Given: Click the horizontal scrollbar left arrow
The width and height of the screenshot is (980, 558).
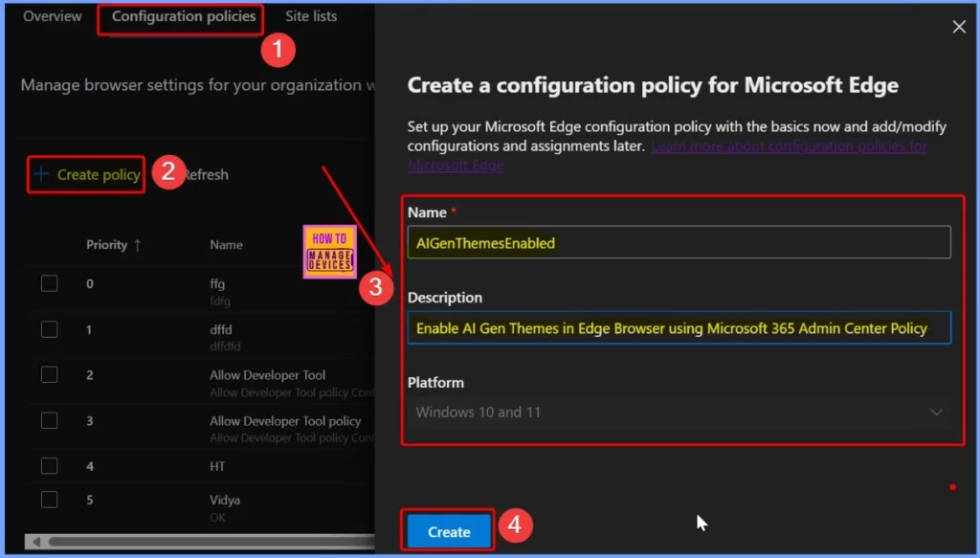Looking at the screenshot, I should [36, 541].
